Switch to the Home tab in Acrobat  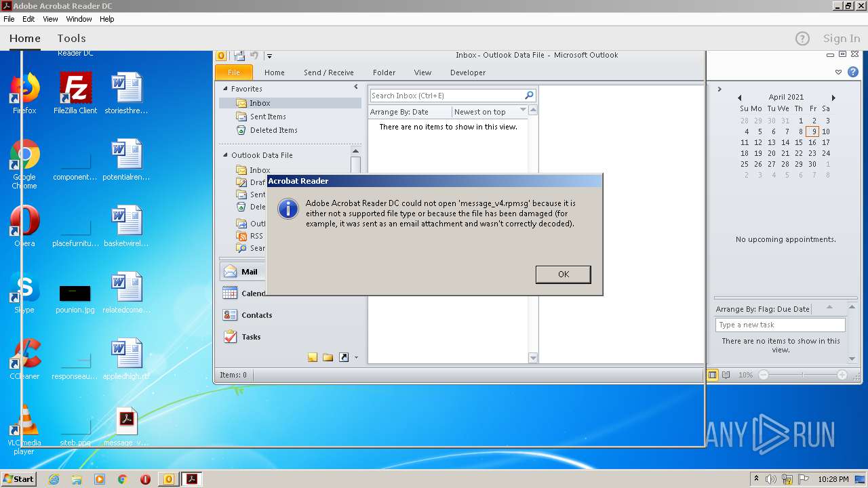click(25, 39)
